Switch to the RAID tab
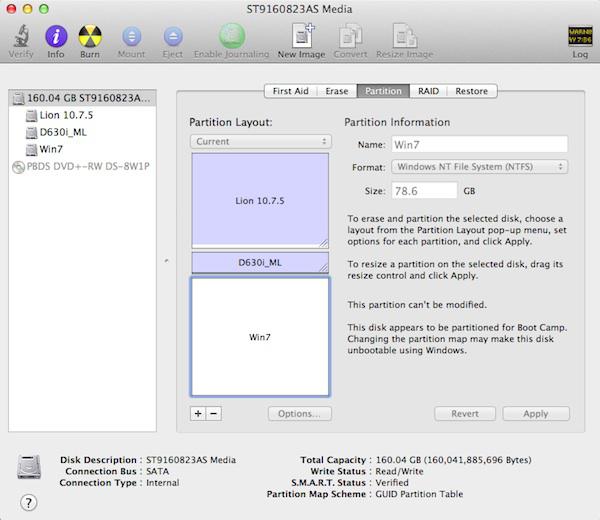Viewport: 600px width, 520px height. coord(428,91)
